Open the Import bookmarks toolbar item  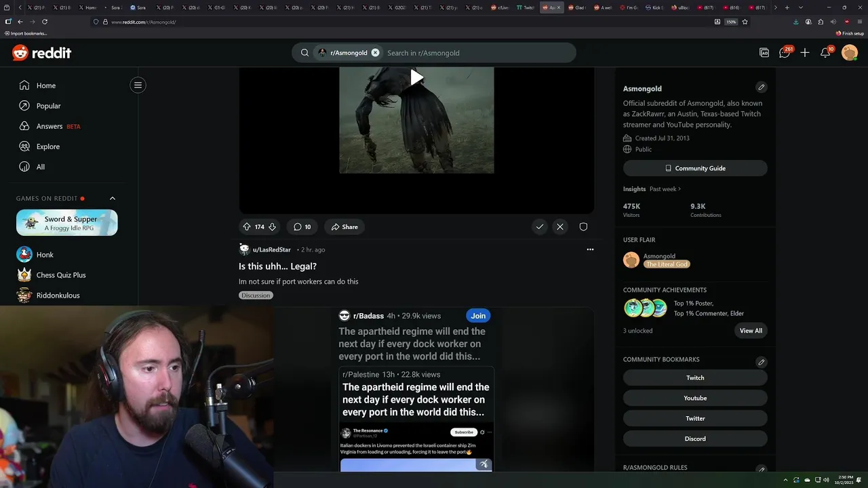point(26,33)
